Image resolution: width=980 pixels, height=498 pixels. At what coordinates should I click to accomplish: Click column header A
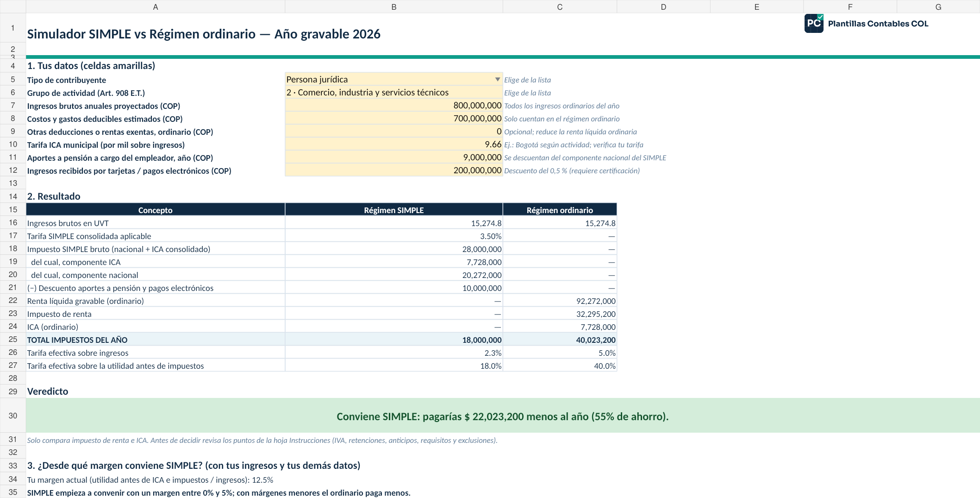(156, 6)
